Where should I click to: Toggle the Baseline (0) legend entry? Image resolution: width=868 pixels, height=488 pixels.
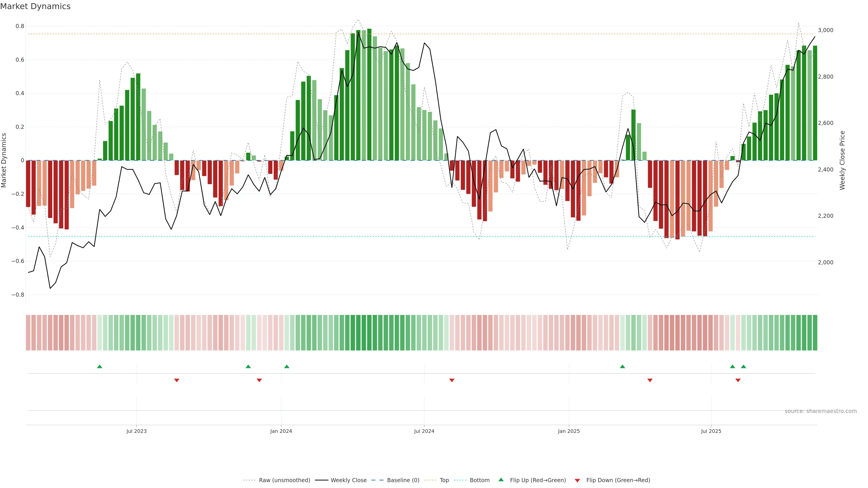403,480
